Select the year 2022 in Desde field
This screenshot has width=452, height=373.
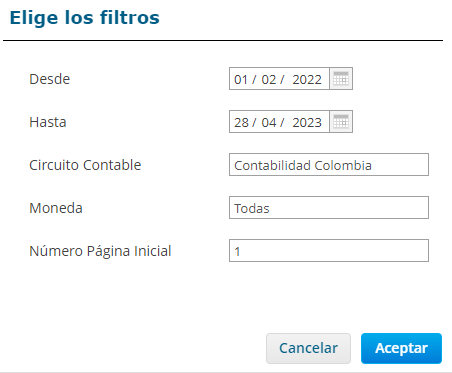307,79
